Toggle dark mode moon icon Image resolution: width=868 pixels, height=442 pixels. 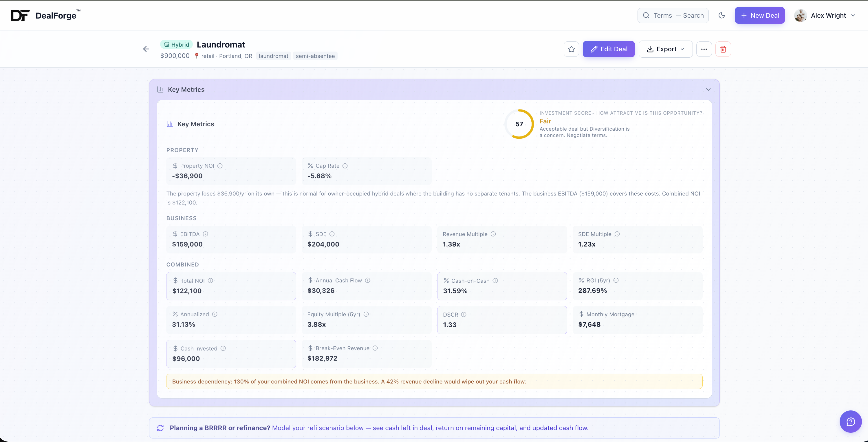pos(721,16)
